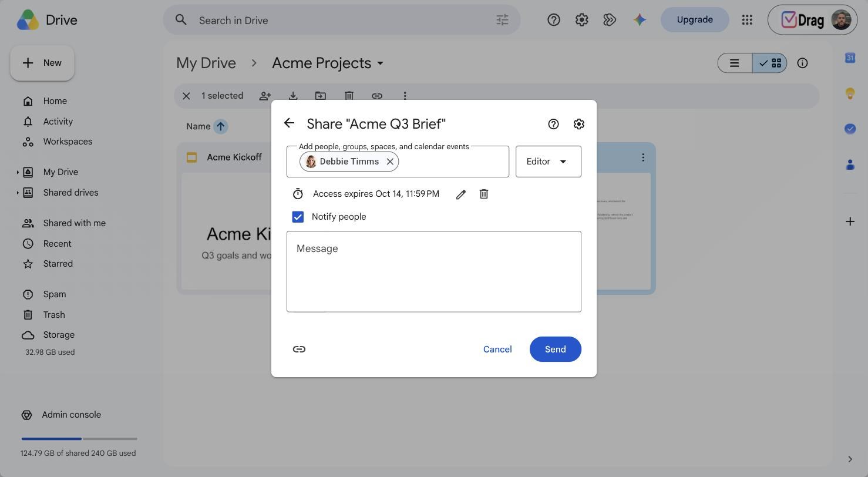Screen dimensions: 868x477
Task: Reverse Name sort direction arrow
Action: 221,126
